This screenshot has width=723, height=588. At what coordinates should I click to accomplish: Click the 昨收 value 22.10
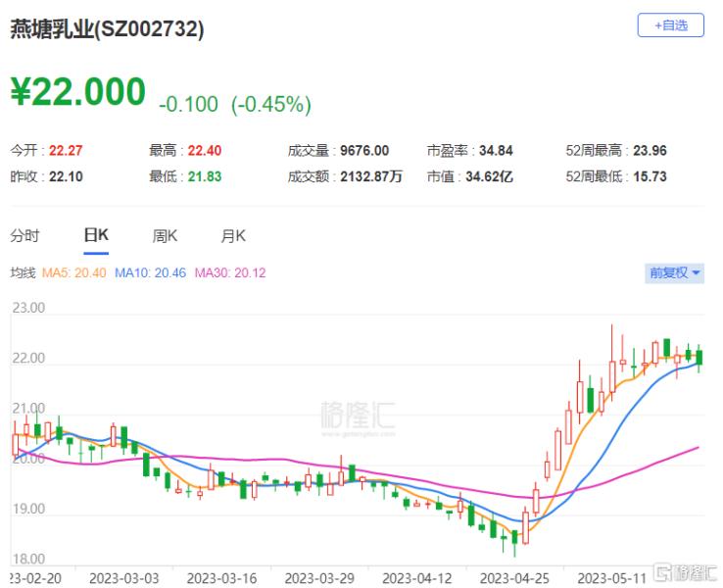tap(66, 176)
